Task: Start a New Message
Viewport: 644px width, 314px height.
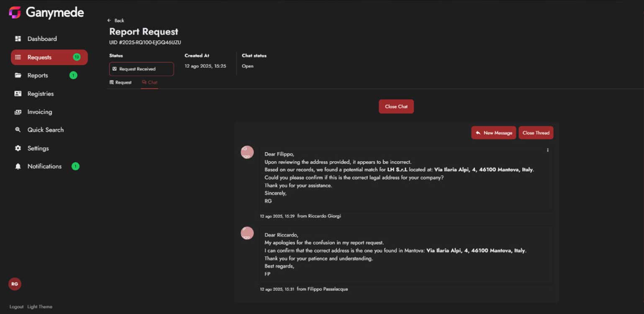Action: (493, 133)
